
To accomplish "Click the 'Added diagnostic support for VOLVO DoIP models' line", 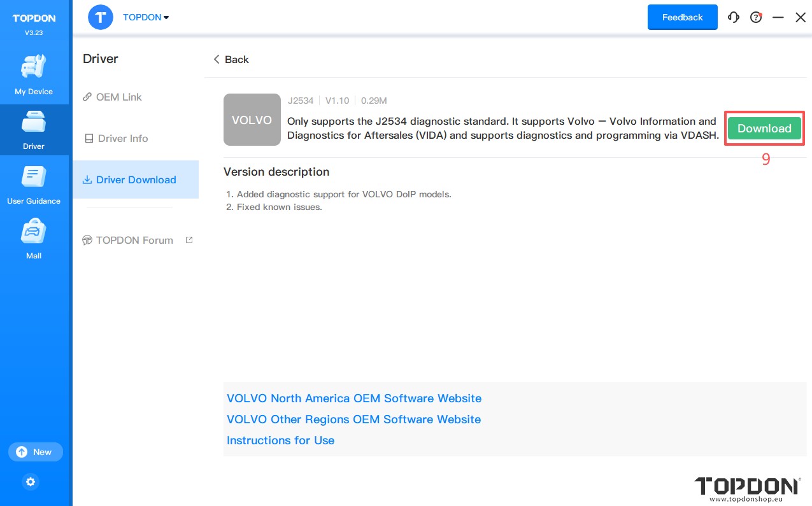I will (344, 194).
